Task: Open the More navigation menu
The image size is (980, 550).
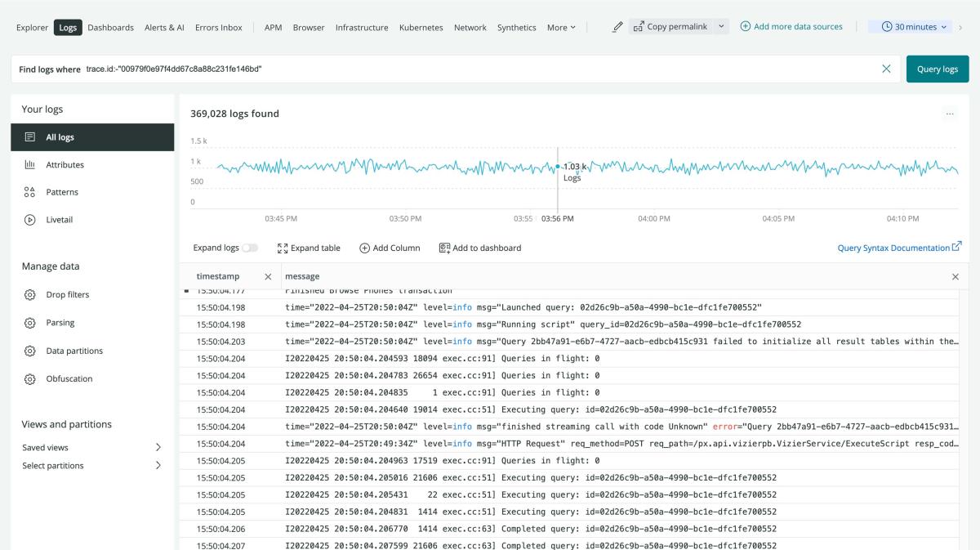Action: click(561, 28)
